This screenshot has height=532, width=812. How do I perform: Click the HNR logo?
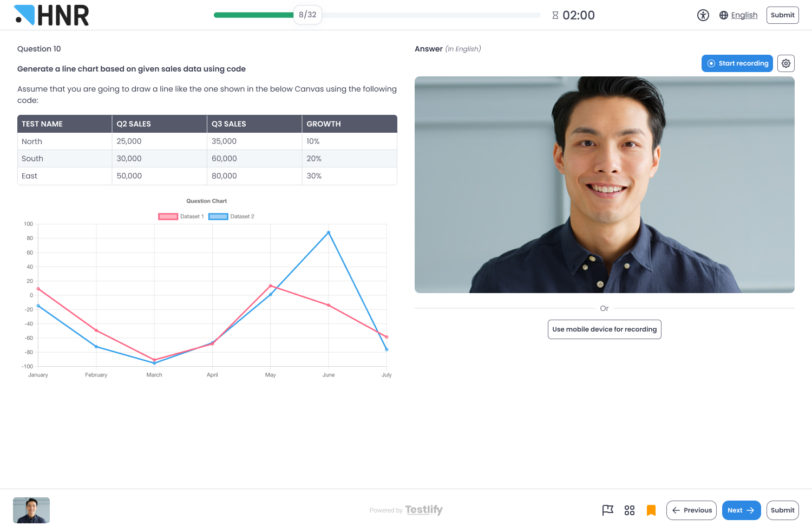click(x=51, y=15)
